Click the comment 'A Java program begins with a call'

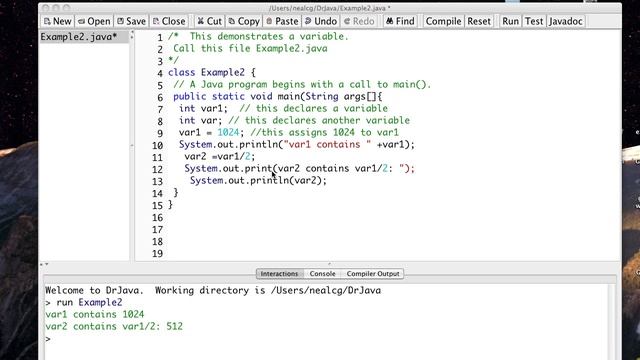[302, 84]
